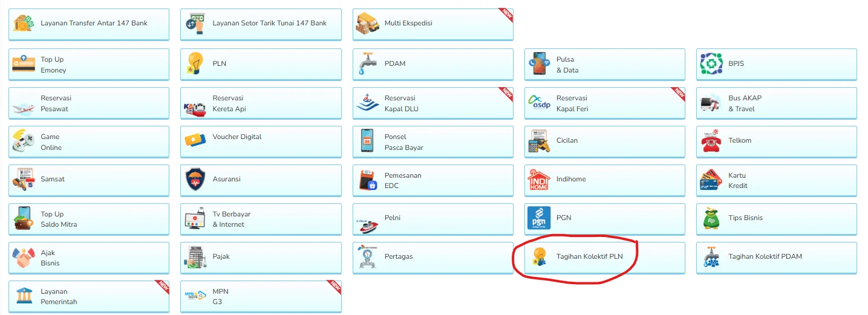Open the Reservasi Pesawat label
Image resolution: width=868 pixels, height=315 pixels.
pos(56,103)
